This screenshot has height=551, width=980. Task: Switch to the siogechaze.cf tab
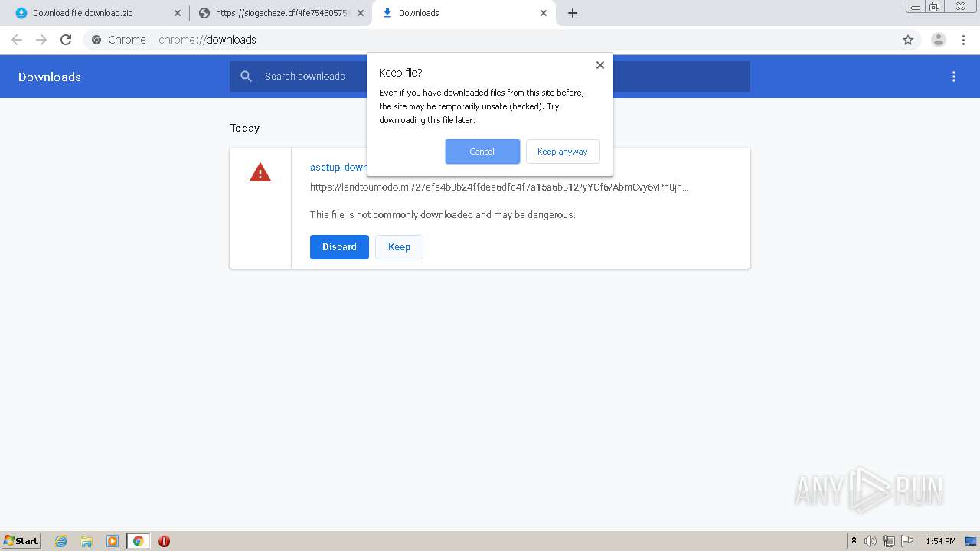tap(280, 13)
